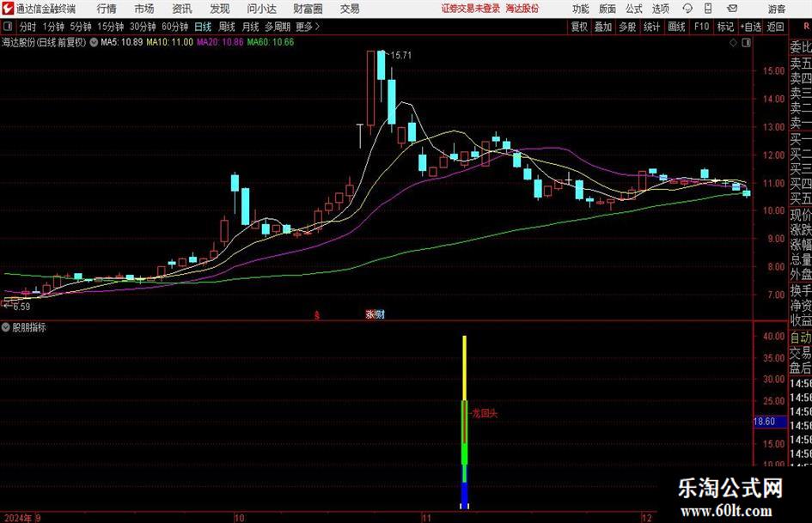Click the 统计 statistics button
The image size is (812, 523).
pyautogui.click(x=651, y=27)
